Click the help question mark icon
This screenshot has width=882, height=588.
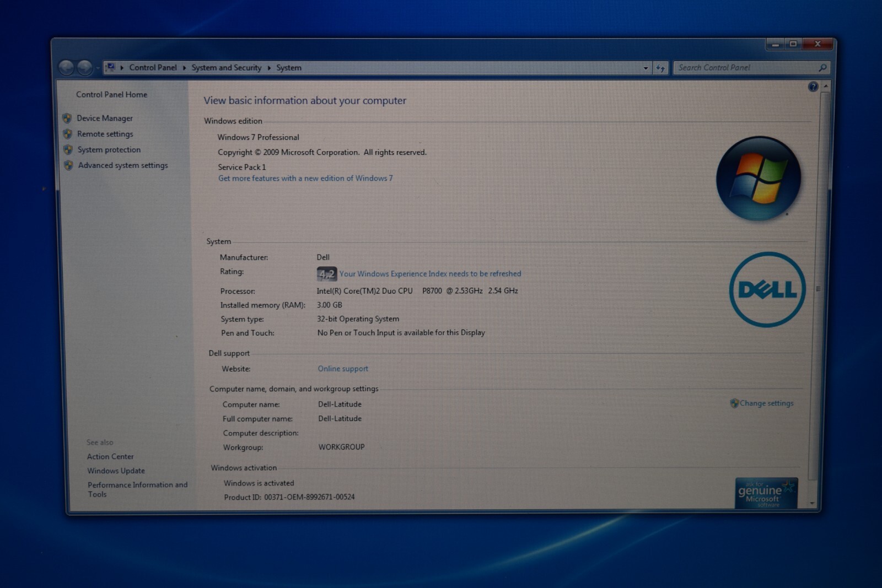(x=813, y=87)
